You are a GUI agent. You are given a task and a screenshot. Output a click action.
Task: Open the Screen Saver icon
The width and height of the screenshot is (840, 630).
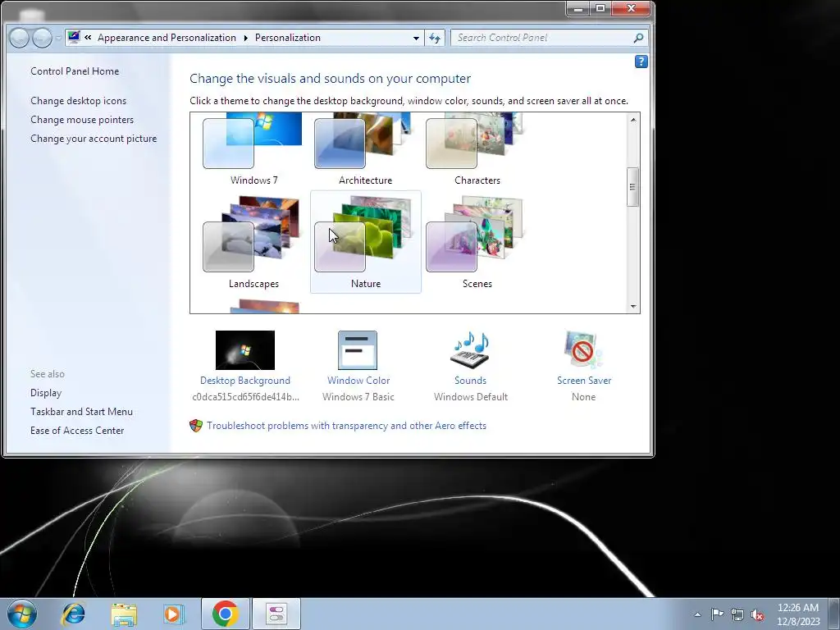click(x=583, y=349)
